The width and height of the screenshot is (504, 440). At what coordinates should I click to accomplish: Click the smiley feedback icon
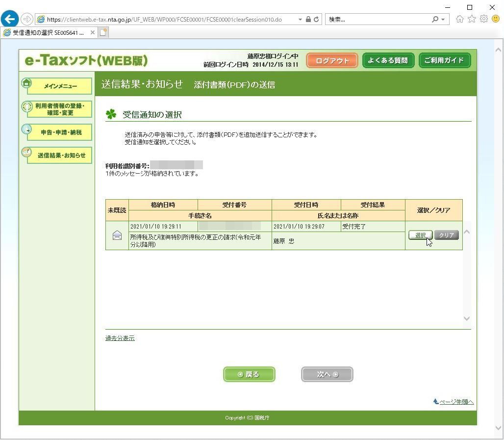[x=496, y=19]
